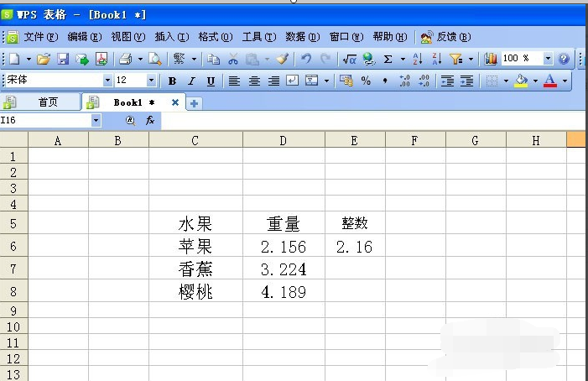Toggle italic formatting

(191, 81)
